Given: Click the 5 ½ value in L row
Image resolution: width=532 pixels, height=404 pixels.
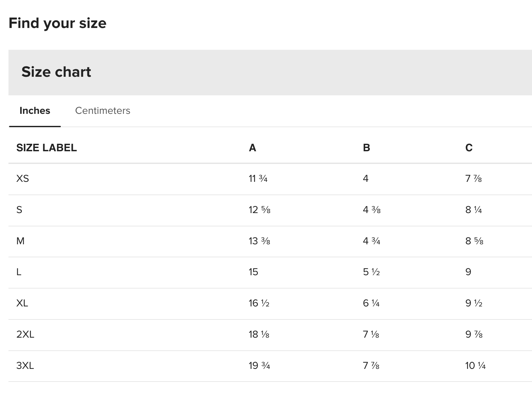Looking at the screenshot, I should 371,272.
